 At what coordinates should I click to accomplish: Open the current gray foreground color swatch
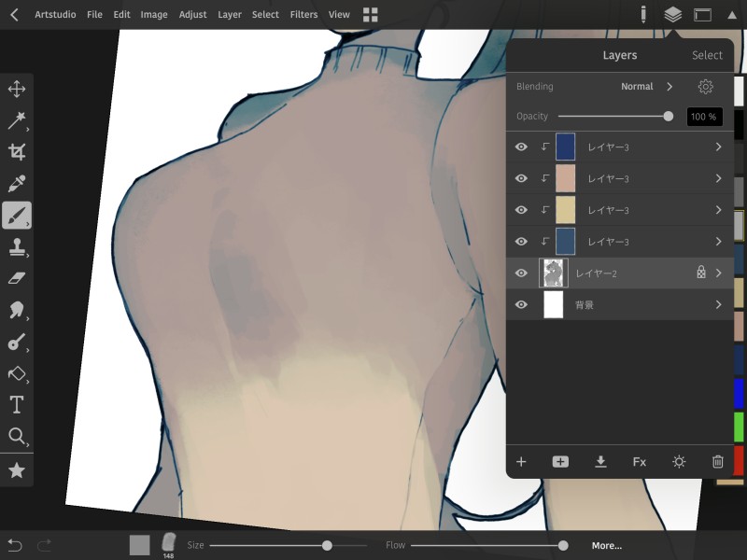tap(139, 545)
